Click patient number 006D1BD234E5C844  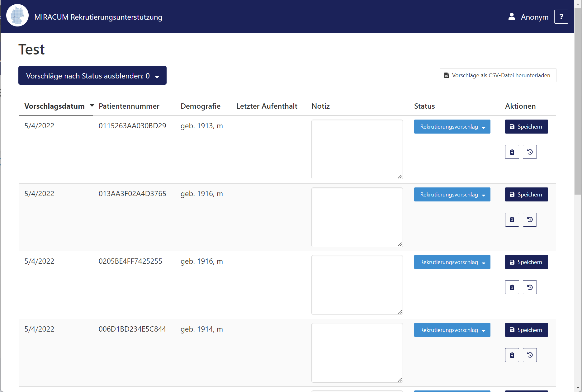coord(132,329)
